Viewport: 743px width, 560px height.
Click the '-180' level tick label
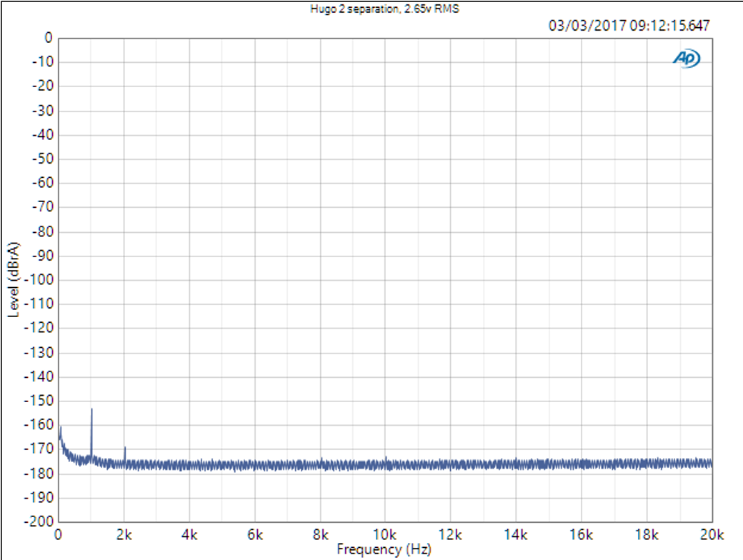tap(39, 474)
